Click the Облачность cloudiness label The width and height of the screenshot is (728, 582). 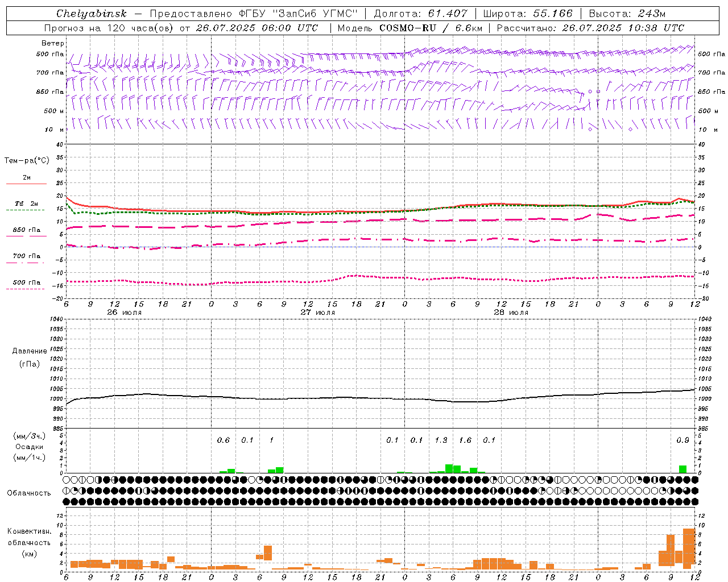[x=29, y=493]
